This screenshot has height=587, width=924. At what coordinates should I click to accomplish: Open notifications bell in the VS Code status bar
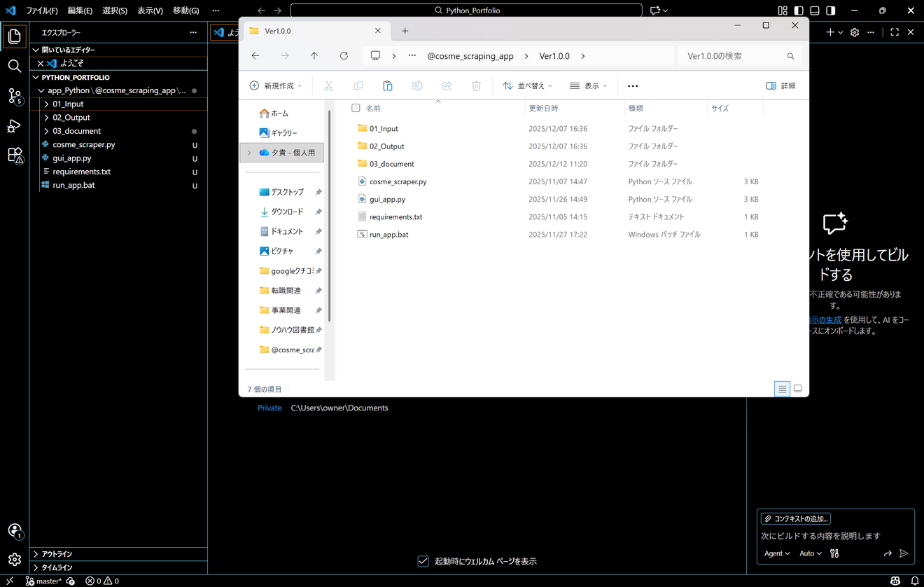click(x=914, y=581)
